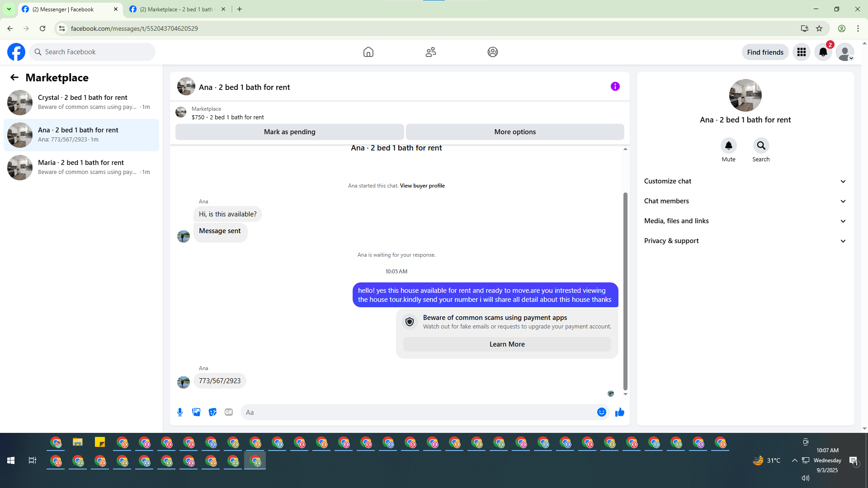
Task: Open Windows notification center icon
Action: 854,460
